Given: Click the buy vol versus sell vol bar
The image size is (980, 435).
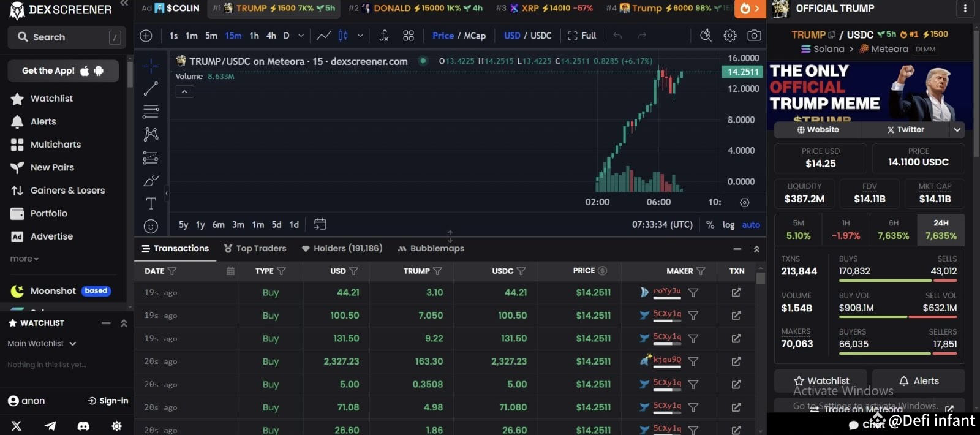Looking at the screenshot, I should 898,317.
